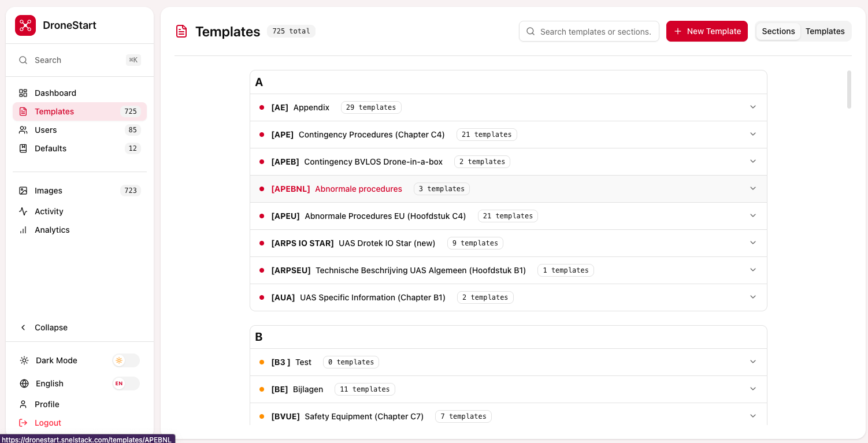
Task: Click the Analytics bar chart icon
Action: [23, 230]
